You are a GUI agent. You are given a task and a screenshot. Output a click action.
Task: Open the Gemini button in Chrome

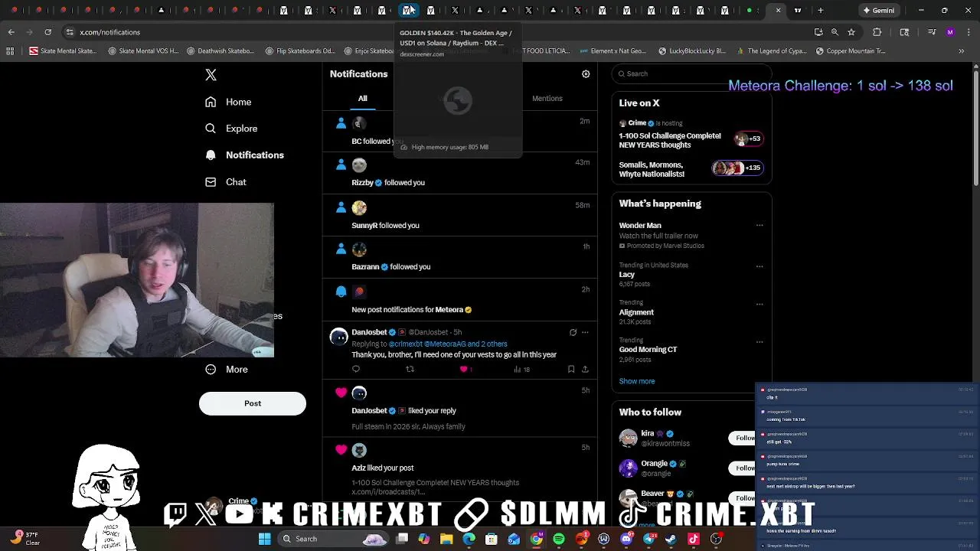coord(878,11)
